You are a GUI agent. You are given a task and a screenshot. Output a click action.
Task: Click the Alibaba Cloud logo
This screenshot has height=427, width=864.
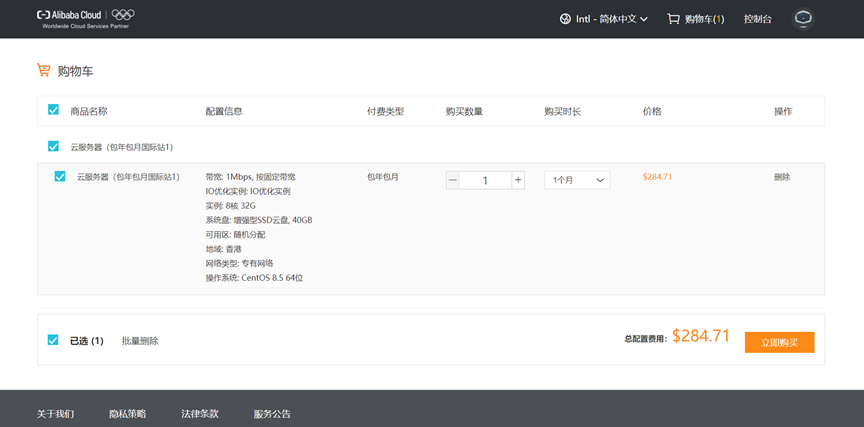click(x=69, y=15)
